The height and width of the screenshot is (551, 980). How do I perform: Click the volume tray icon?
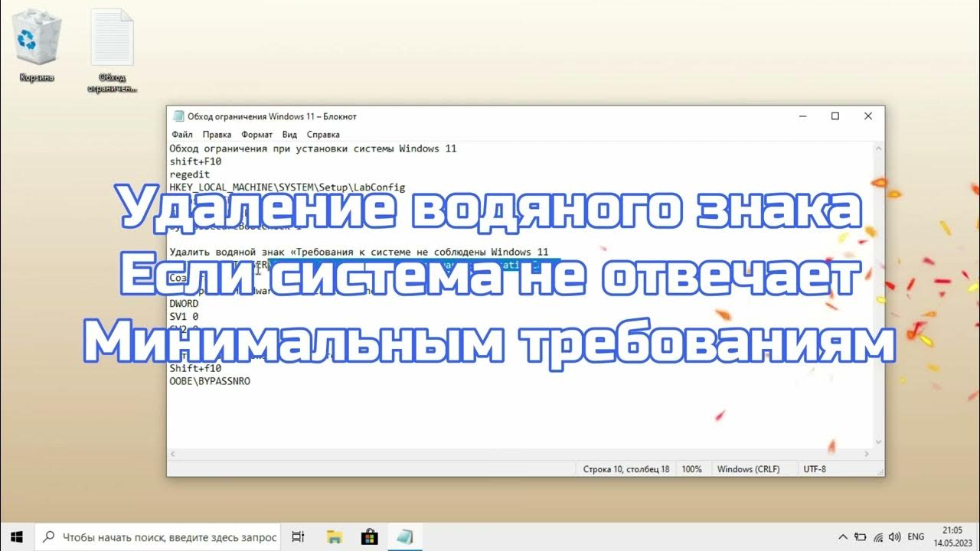click(894, 537)
